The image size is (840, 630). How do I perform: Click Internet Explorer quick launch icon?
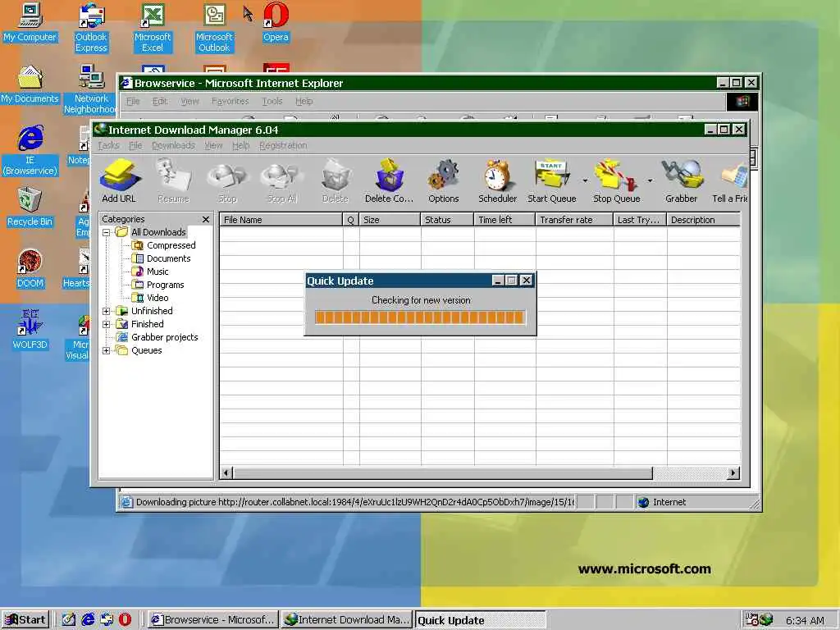[88, 620]
